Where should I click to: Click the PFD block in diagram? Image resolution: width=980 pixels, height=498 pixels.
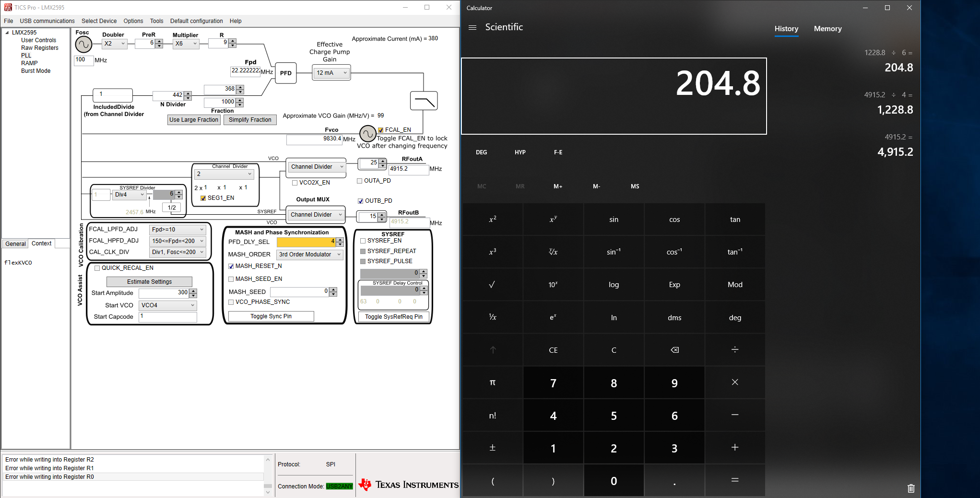[286, 73]
